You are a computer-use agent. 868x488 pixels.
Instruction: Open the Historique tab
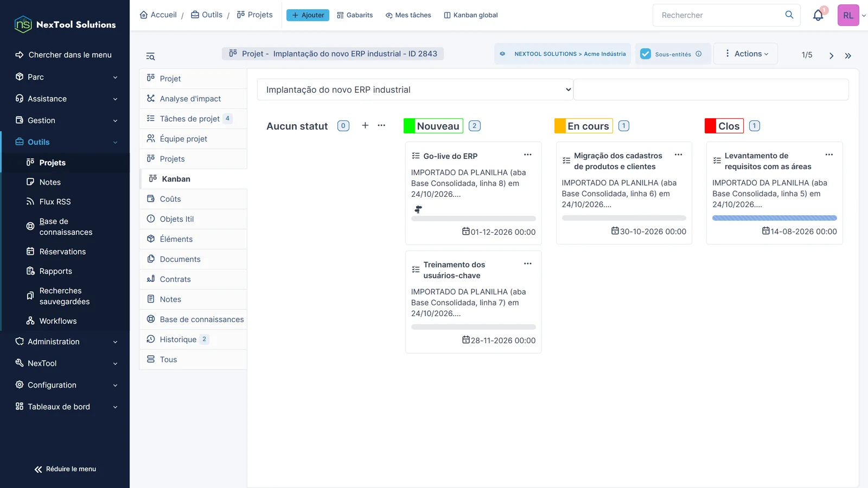(x=193, y=339)
